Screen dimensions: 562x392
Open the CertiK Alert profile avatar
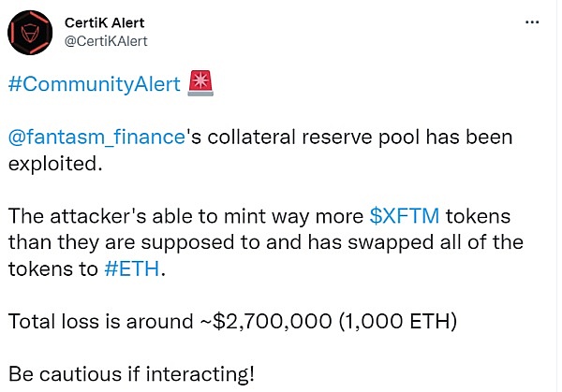(30, 33)
